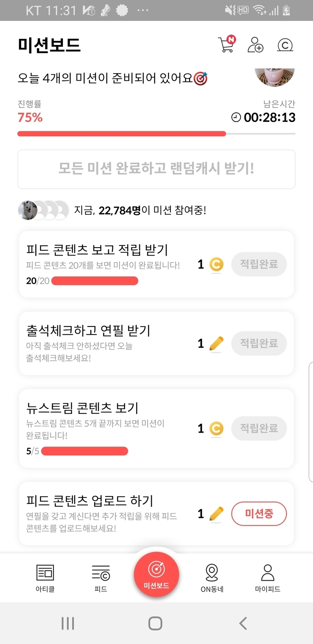Tap the profile photo thumbnail
313x644 pixels.
[x=275, y=77]
